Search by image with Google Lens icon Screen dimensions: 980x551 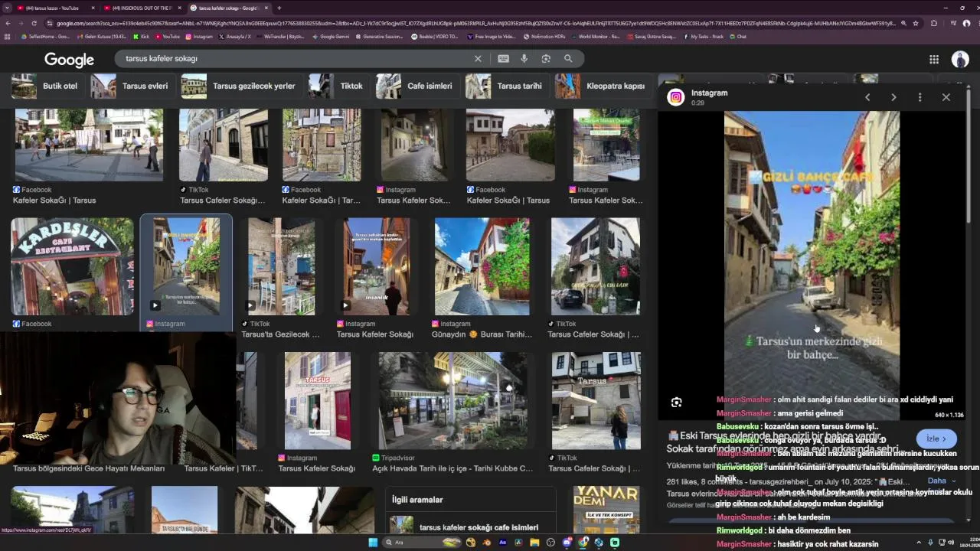point(546,58)
